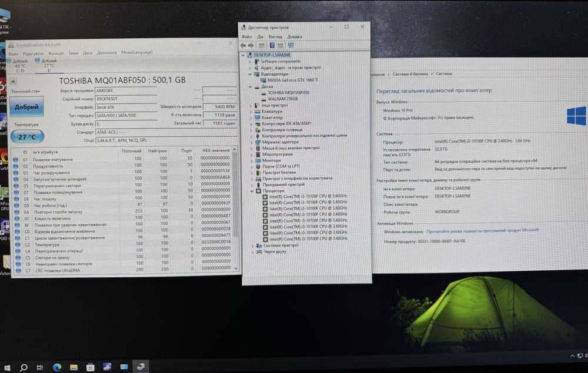This screenshot has height=373, width=588.
Task: Collapse the Відеоадаптери category
Action: pos(250,74)
